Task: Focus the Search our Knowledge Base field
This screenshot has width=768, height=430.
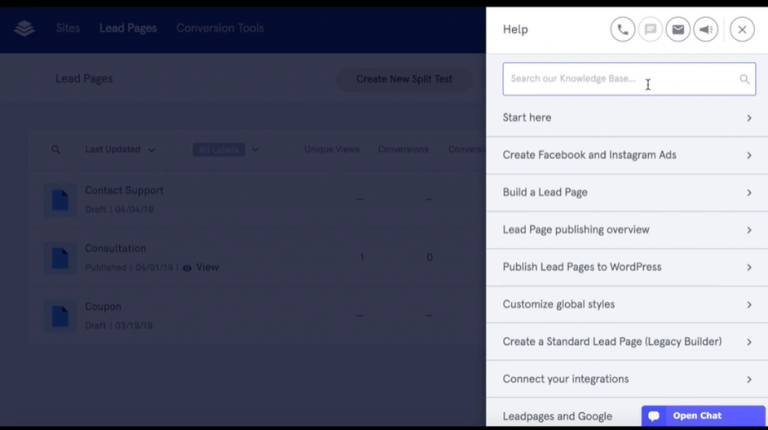Action: 629,79
